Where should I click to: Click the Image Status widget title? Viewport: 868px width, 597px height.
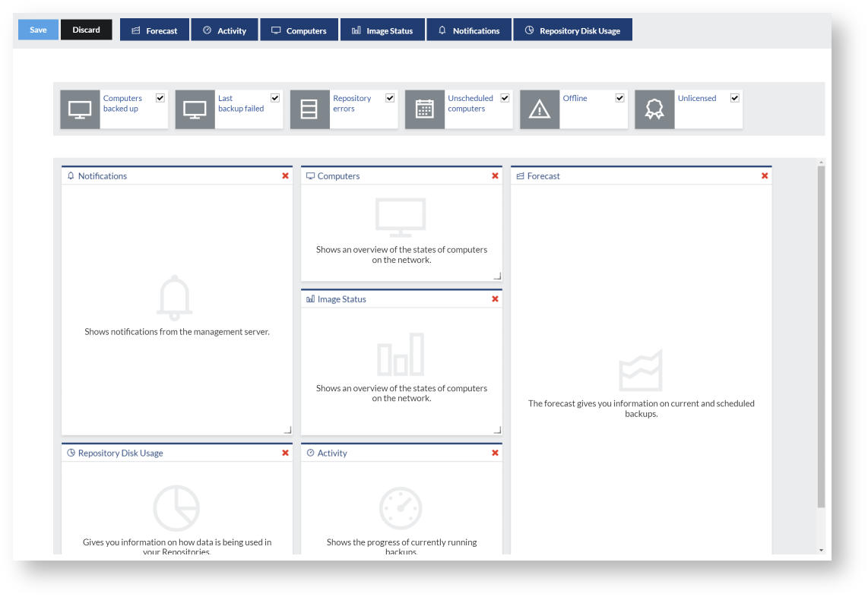pos(341,299)
